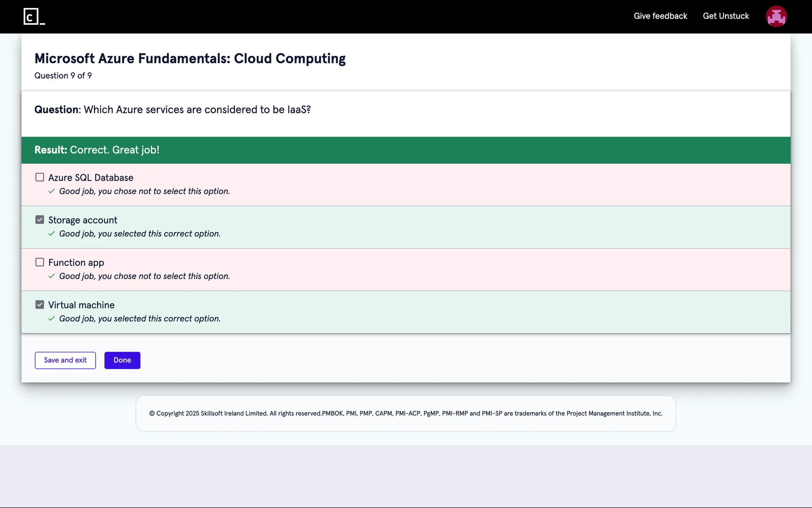
Task: Toggle the Azure SQL Database checkbox
Action: 40,177
